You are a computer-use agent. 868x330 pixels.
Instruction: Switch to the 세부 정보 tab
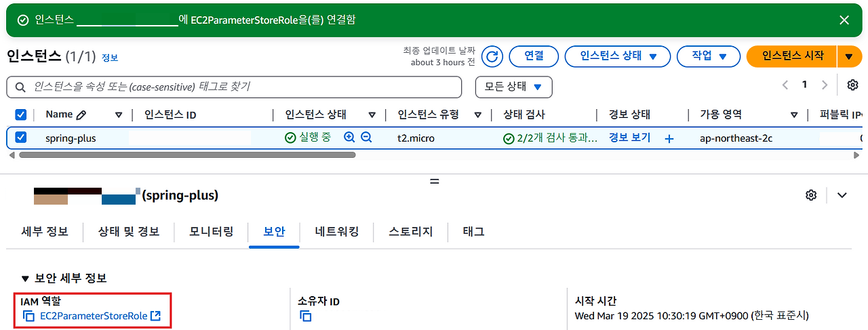45,232
